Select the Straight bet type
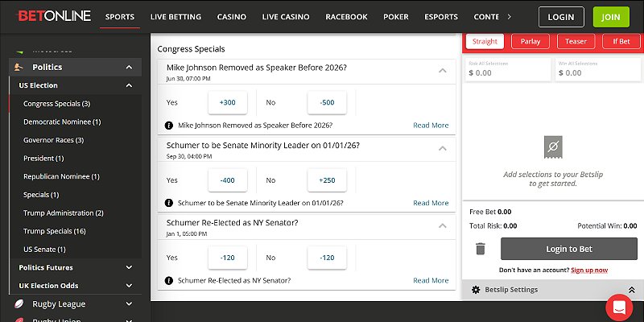 [485, 41]
